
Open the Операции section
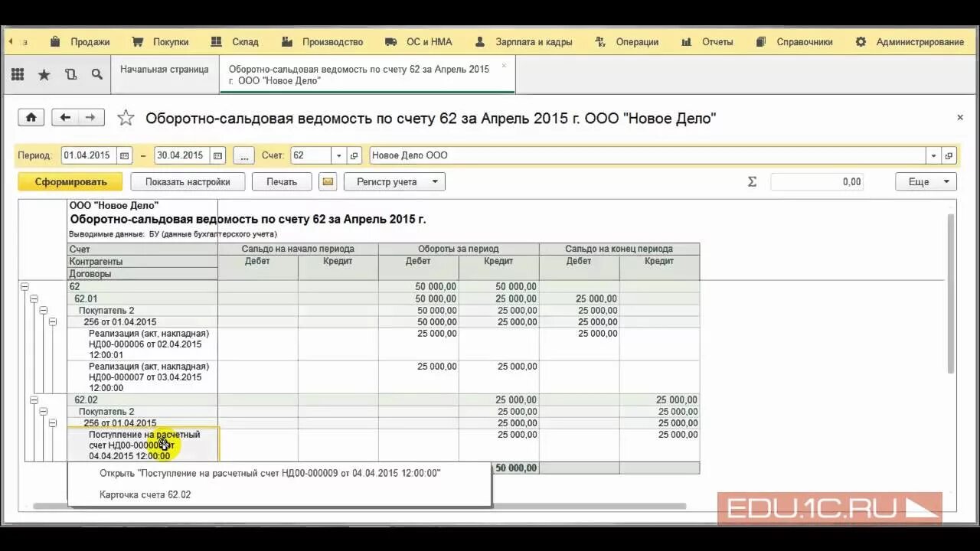pos(627,42)
